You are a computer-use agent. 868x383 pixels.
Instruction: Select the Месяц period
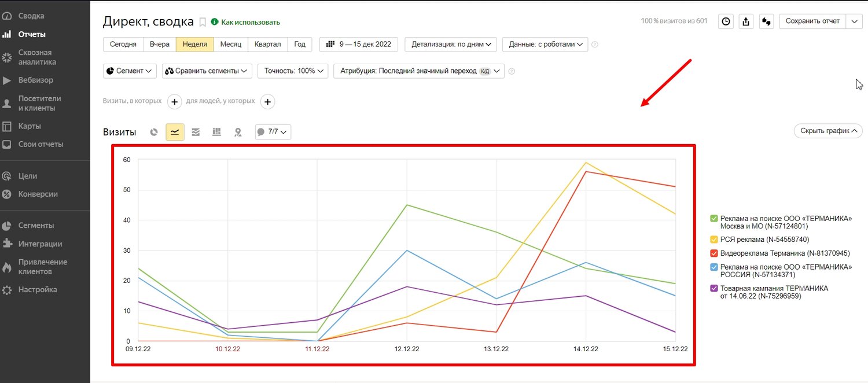(x=231, y=45)
